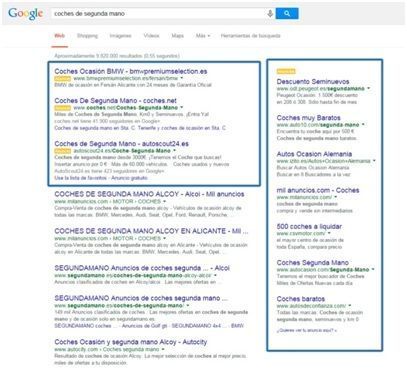
Task: Open 'mil anuncios.com - Coches' side ad
Action: click(x=318, y=190)
